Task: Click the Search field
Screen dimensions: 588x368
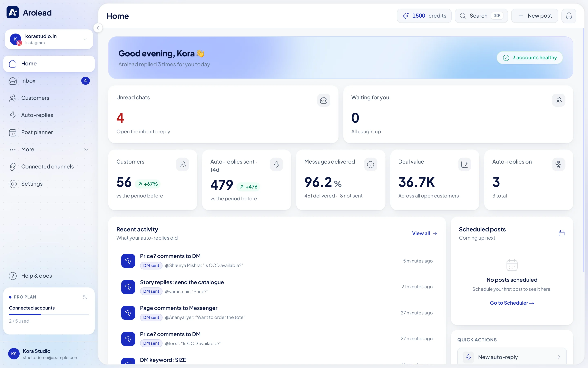Action: click(x=481, y=16)
